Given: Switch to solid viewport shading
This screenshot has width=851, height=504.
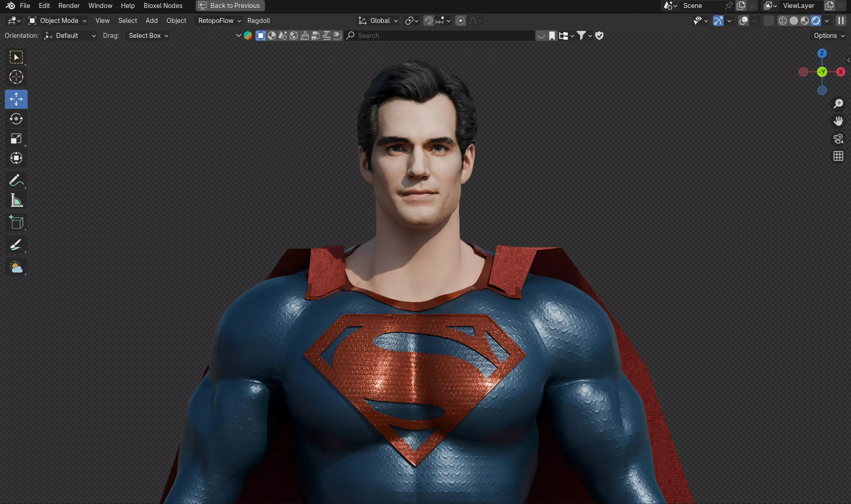Looking at the screenshot, I should point(793,21).
